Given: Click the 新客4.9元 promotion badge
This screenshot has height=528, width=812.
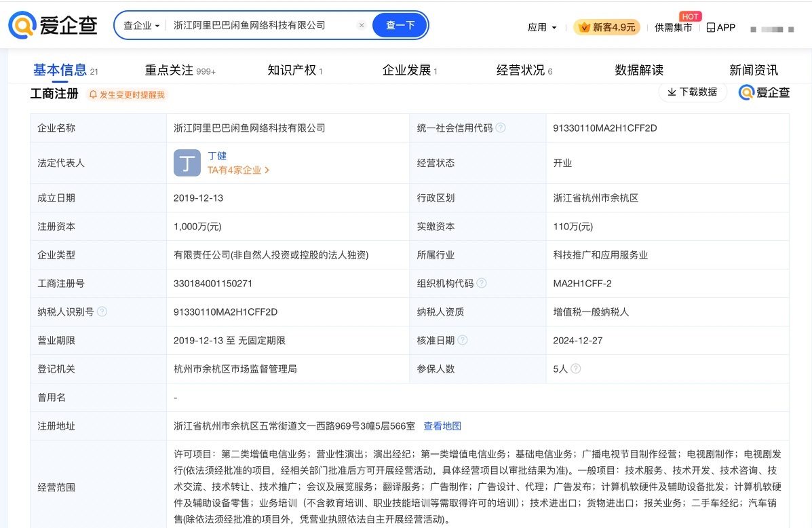Looking at the screenshot, I should click(x=606, y=27).
